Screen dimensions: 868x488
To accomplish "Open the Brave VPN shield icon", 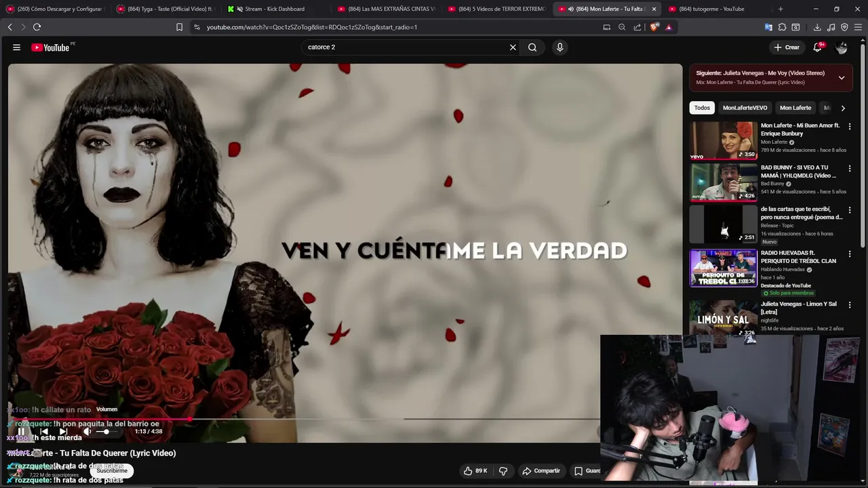I will [x=844, y=27].
